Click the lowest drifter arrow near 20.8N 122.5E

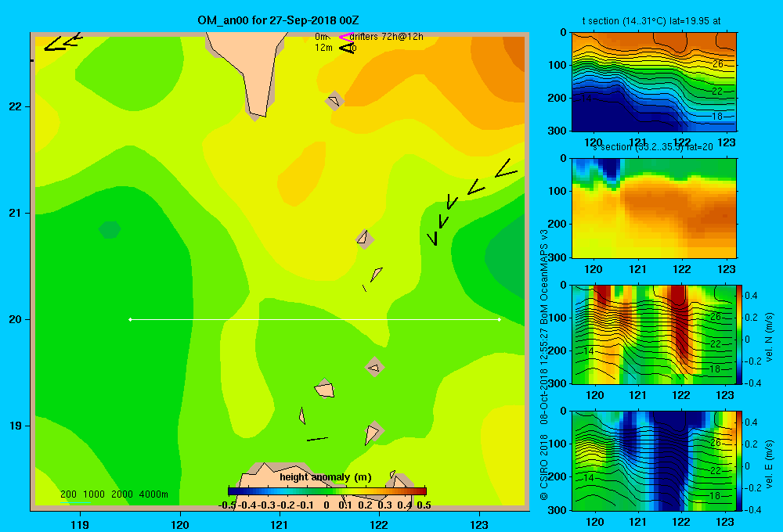click(x=433, y=239)
